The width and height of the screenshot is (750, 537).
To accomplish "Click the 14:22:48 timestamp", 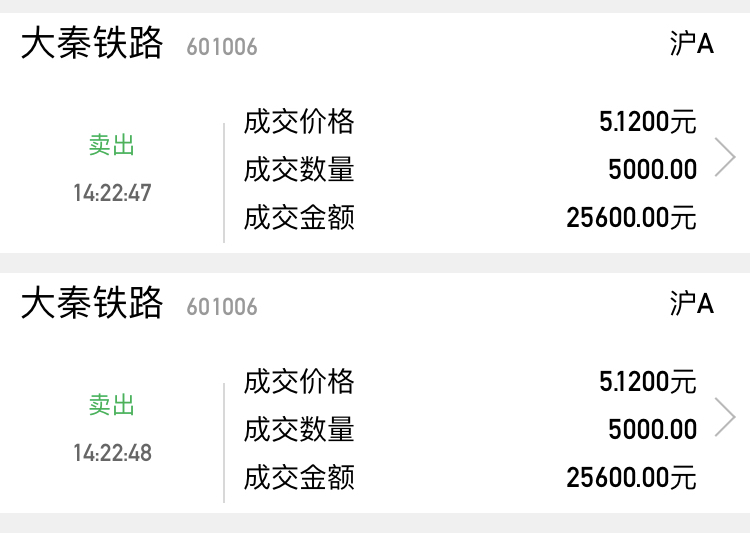I will tap(112, 453).
